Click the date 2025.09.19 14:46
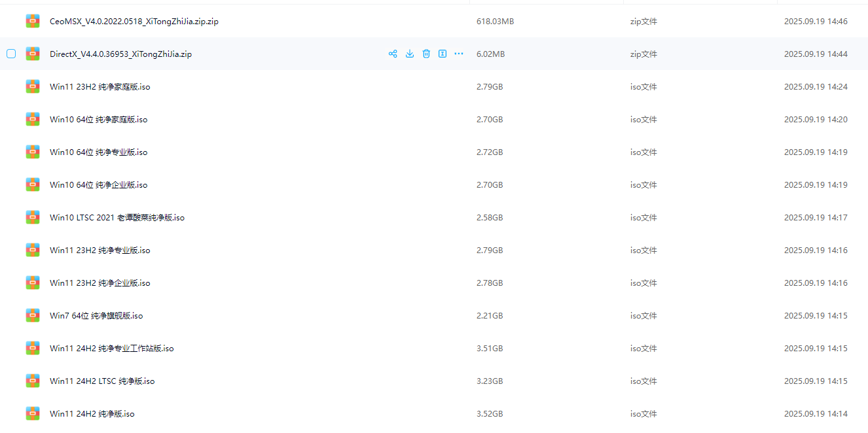868x433 pixels. [816, 21]
